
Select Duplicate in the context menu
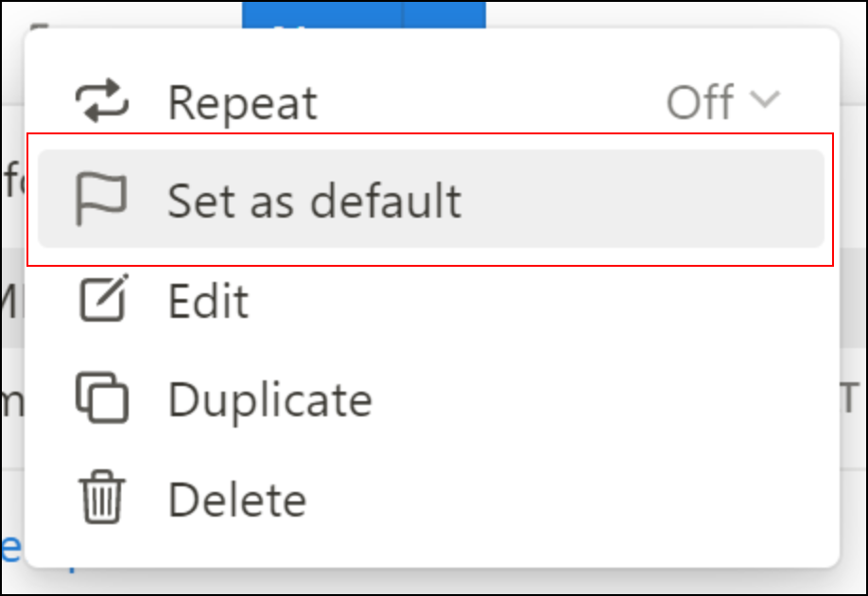[x=270, y=399]
